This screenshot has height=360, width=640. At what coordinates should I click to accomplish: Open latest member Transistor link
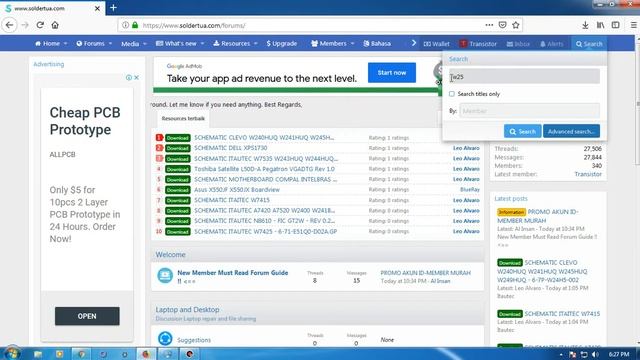point(588,174)
